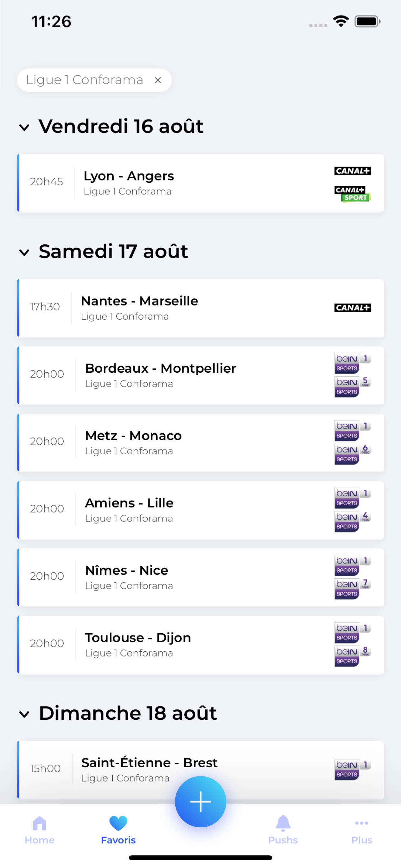Tap Canal+ Sport logo on Lyon - Angers

click(353, 194)
